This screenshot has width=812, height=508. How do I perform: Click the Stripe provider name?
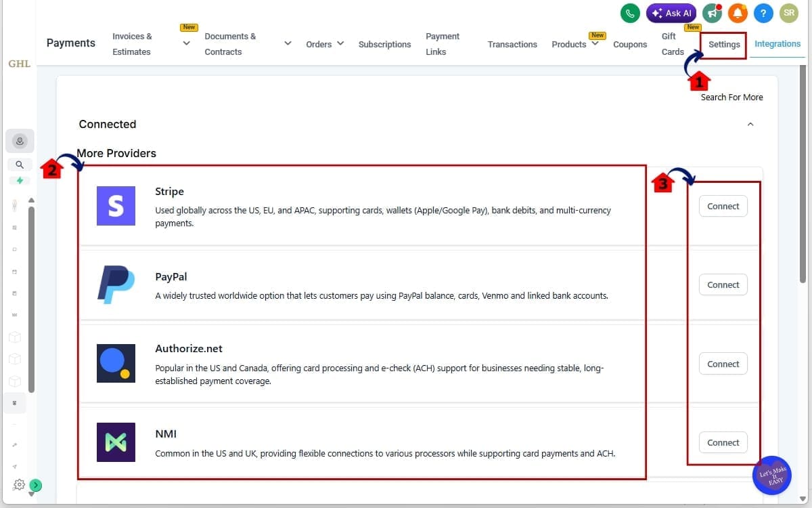[169, 192]
